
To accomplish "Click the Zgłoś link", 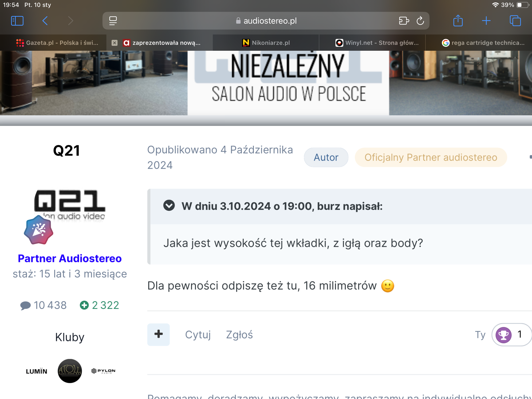I will (x=239, y=334).
